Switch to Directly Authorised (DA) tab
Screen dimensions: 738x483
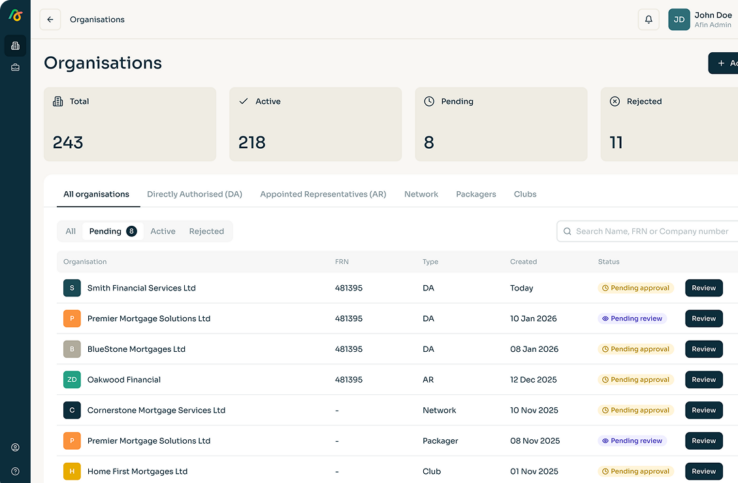click(x=194, y=194)
